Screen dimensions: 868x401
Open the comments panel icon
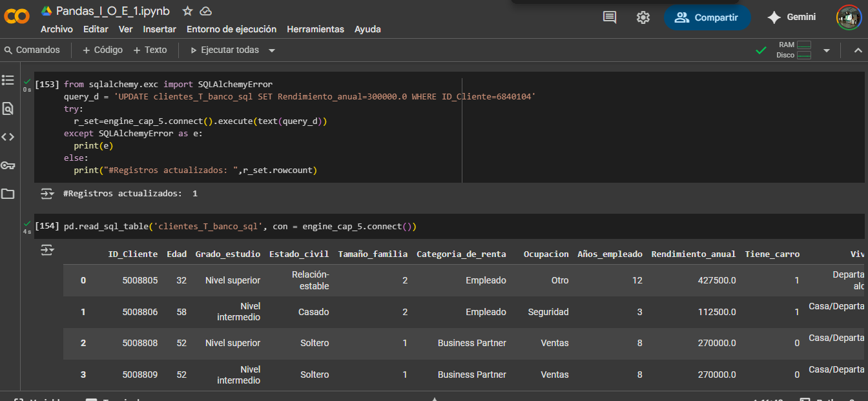pos(609,17)
